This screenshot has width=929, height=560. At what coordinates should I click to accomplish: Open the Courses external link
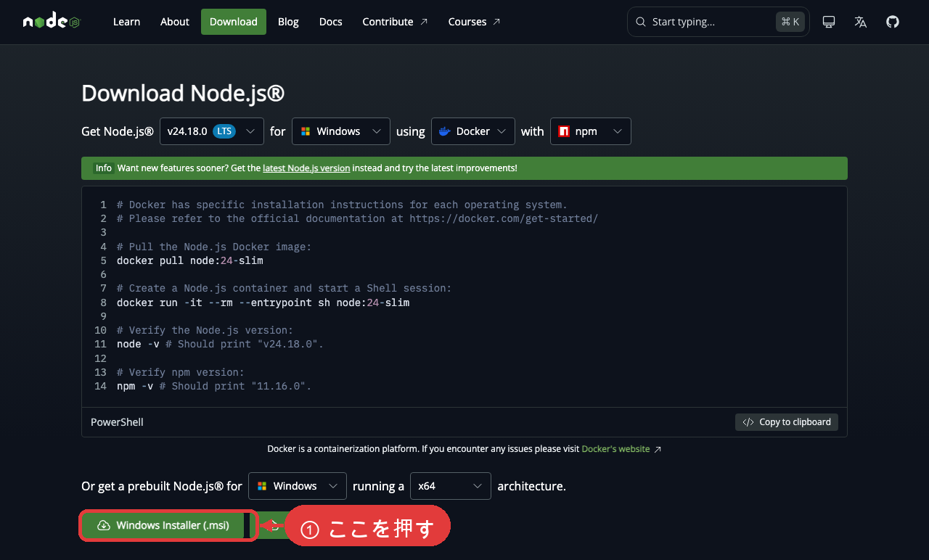(475, 22)
